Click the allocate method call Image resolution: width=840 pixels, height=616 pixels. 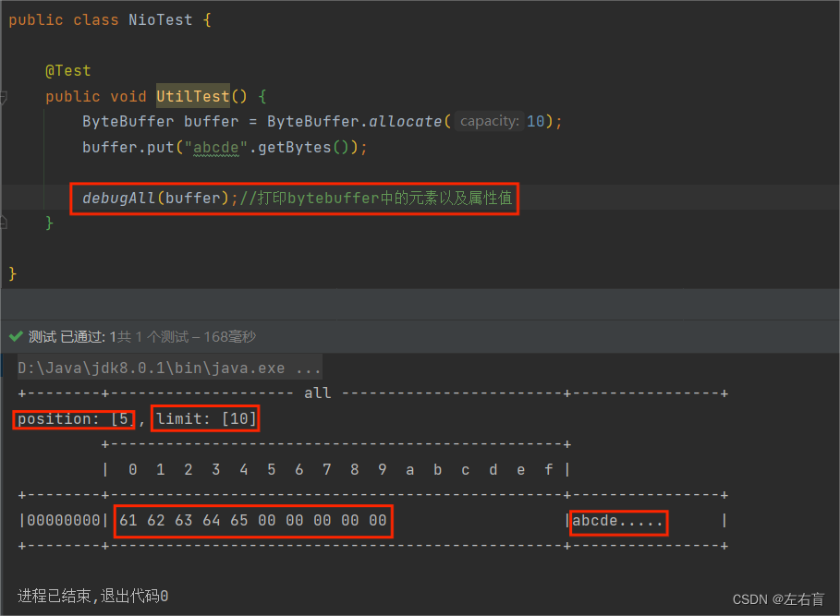405,122
